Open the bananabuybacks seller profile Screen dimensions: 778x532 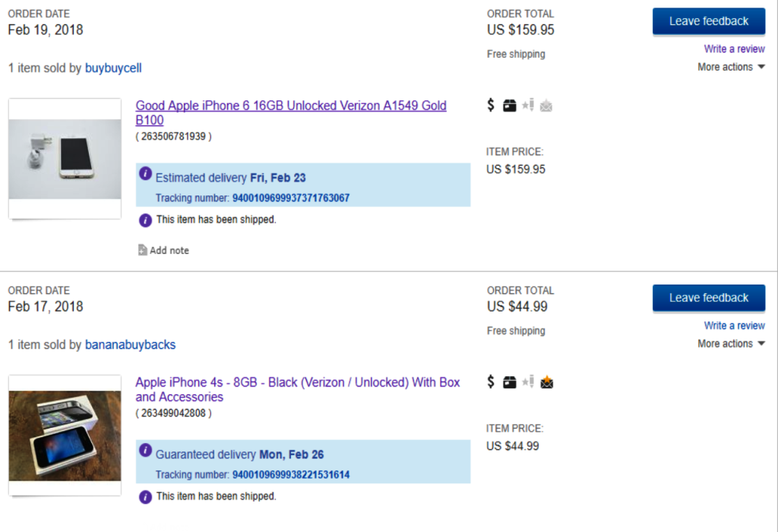pos(130,344)
